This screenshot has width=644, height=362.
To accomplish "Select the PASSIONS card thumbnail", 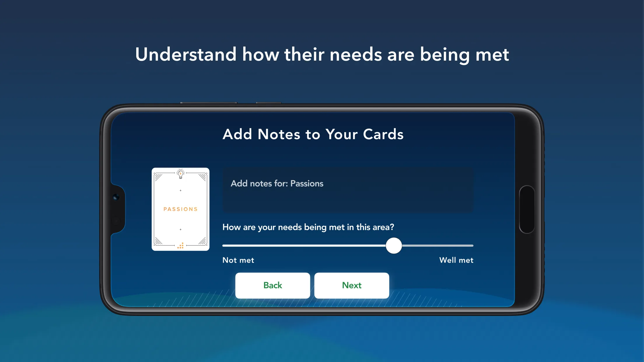I will click(x=180, y=209).
